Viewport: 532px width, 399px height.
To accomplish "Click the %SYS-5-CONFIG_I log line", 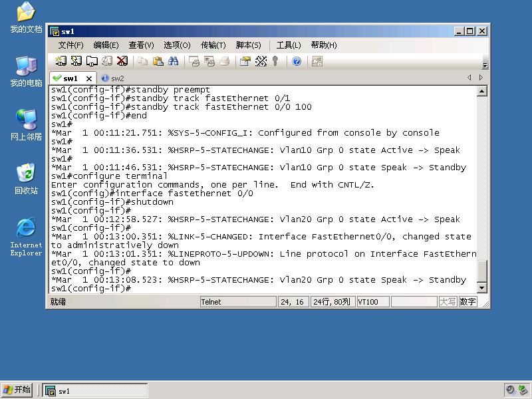I will click(x=245, y=133).
